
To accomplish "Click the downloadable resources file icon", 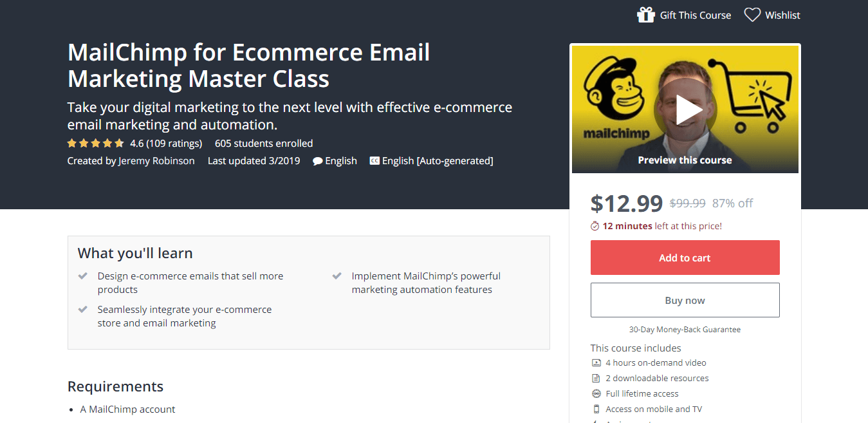I will (x=596, y=379).
